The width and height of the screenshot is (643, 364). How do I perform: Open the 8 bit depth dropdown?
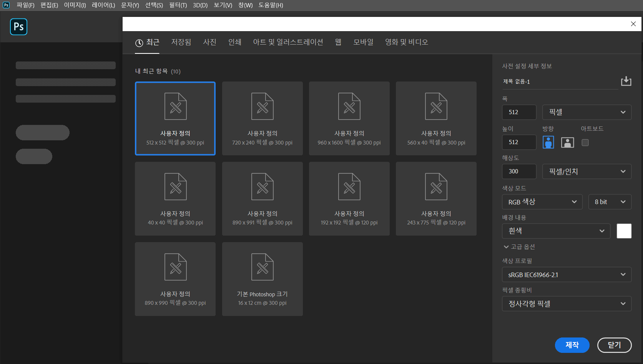point(610,202)
